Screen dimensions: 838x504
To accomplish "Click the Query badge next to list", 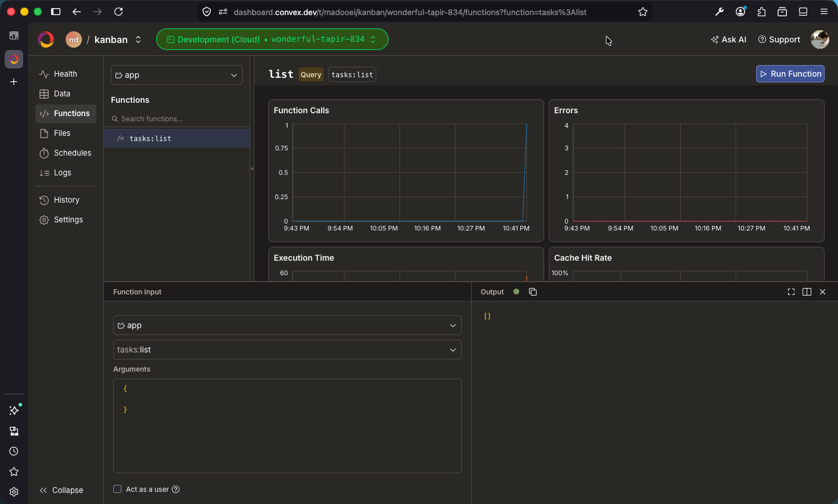I will [311, 74].
